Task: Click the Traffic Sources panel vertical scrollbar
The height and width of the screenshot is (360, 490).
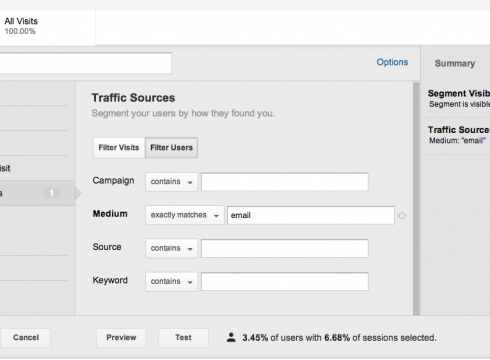Action: [416, 198]
